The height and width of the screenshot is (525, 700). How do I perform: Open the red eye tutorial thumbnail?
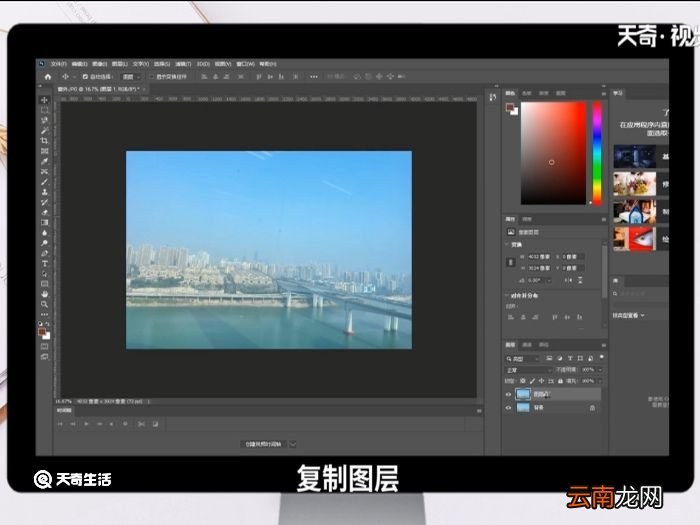634,239
